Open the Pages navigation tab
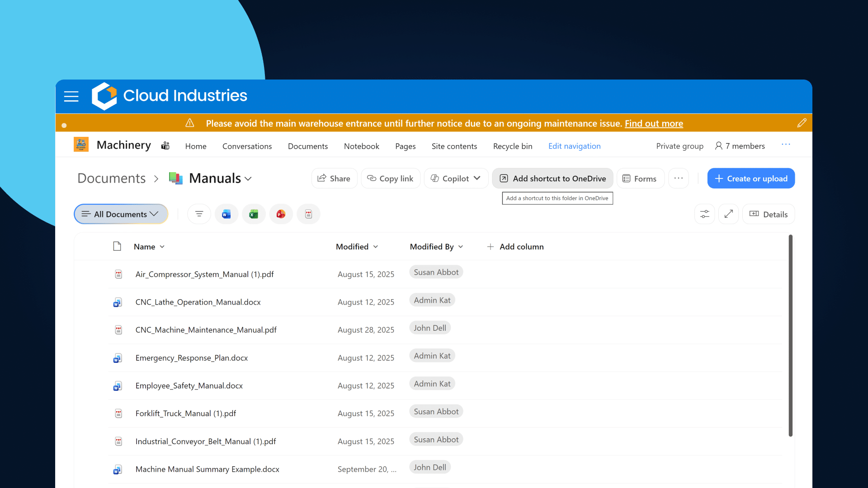This screenshot has height=488, width=868. coord(406,146)
